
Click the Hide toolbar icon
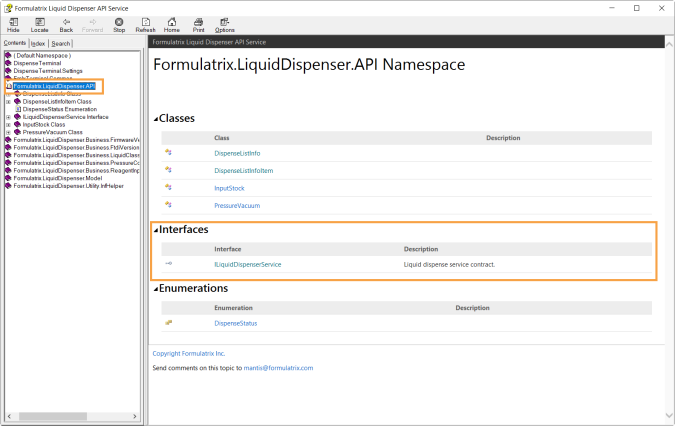pos(13,24)
